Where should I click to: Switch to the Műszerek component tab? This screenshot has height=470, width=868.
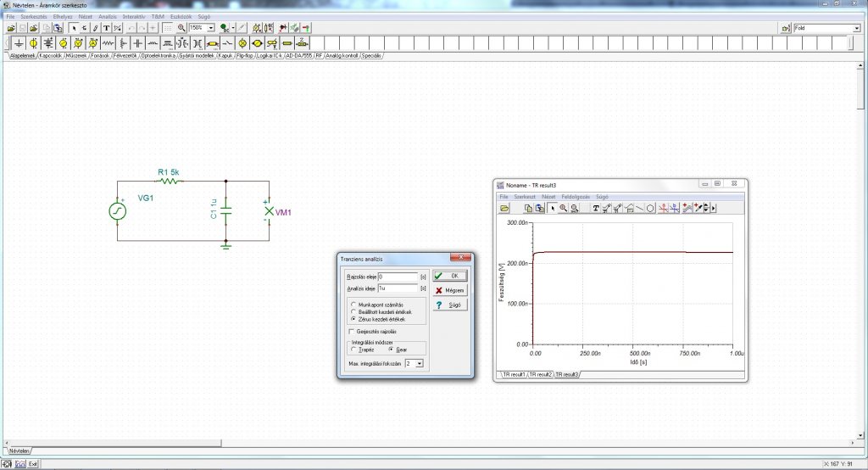pyautogui.click(x=76, y=56)
